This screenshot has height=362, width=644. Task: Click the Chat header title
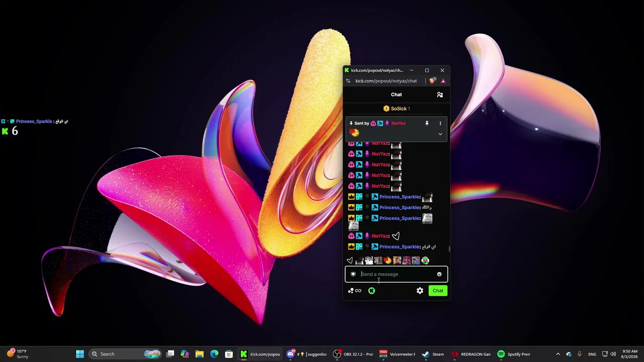[396, 95]
